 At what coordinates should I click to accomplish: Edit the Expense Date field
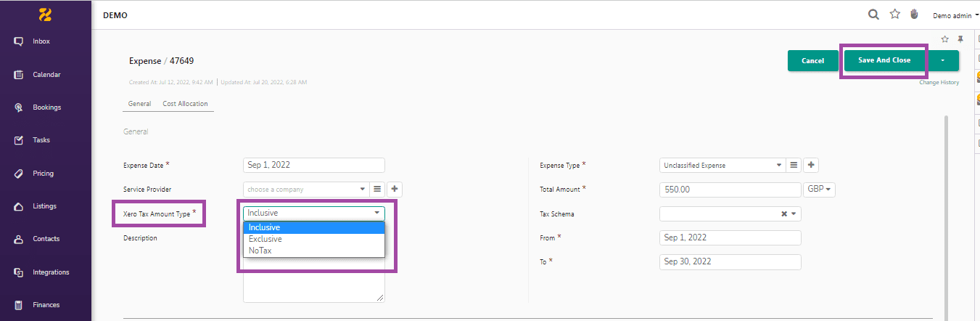pyautogui.click(x=313, y=166)
